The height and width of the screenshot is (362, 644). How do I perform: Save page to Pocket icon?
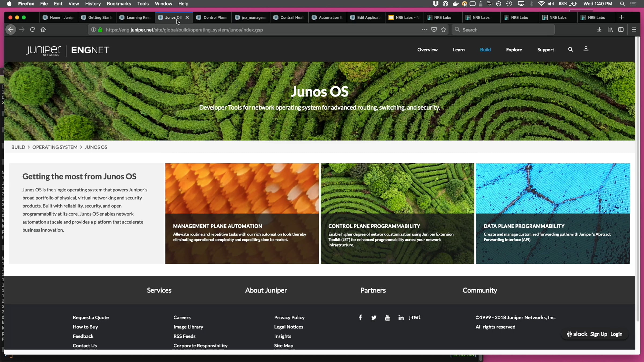click(x=434, y=29)
